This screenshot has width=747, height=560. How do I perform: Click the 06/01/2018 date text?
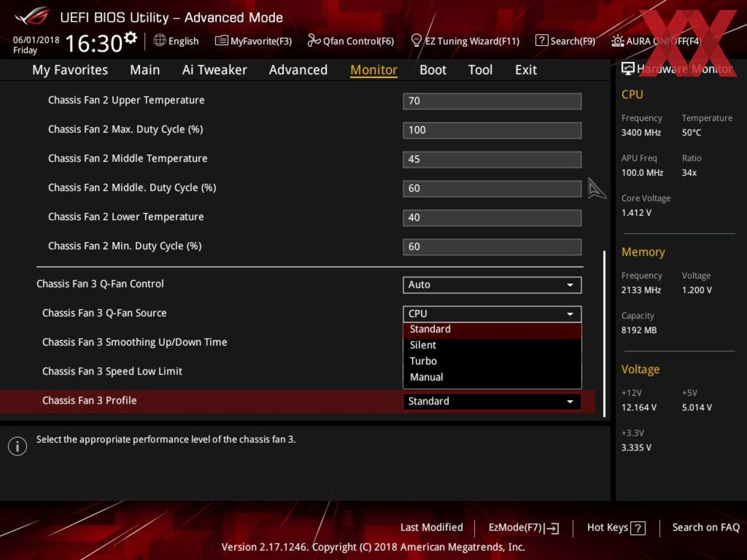point(36,40)
